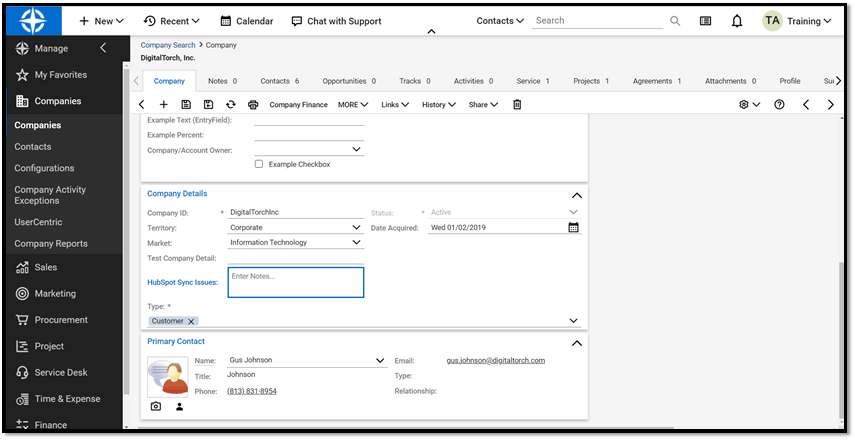
Task: Open the New menu
Action: click(102, 21)
